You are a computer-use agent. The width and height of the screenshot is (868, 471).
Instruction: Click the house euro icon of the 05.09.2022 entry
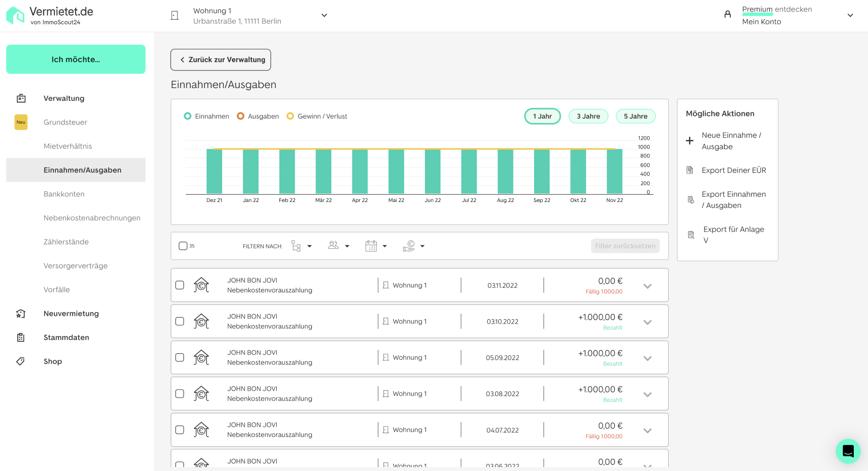(201, 357)
